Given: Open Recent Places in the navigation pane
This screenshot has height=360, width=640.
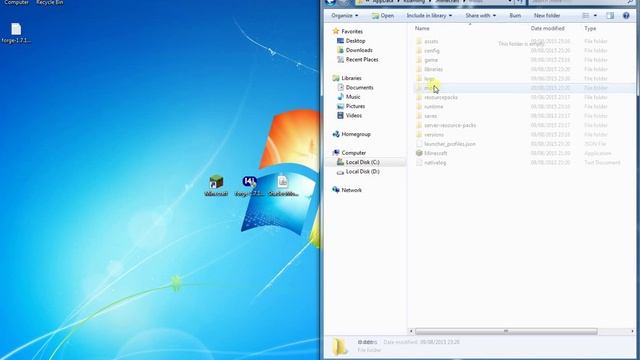Looking at the screenshot, I should [362, 60].
